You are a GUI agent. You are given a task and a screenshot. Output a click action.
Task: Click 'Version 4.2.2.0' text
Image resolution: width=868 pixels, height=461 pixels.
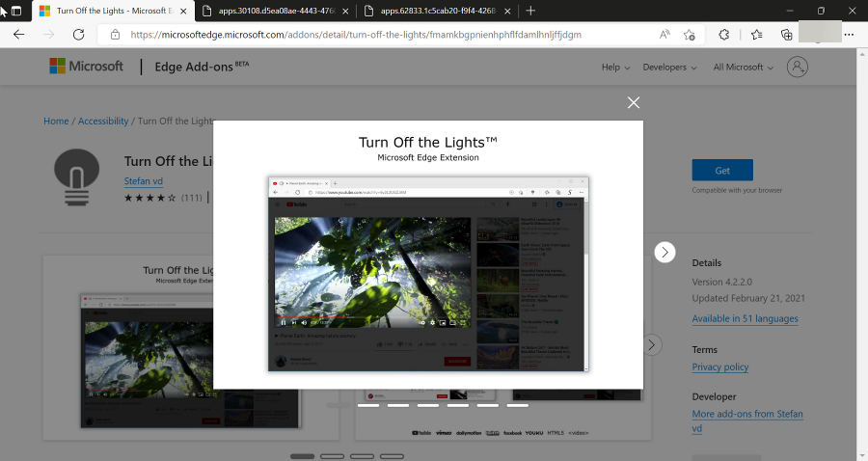(x=721, y=282)
